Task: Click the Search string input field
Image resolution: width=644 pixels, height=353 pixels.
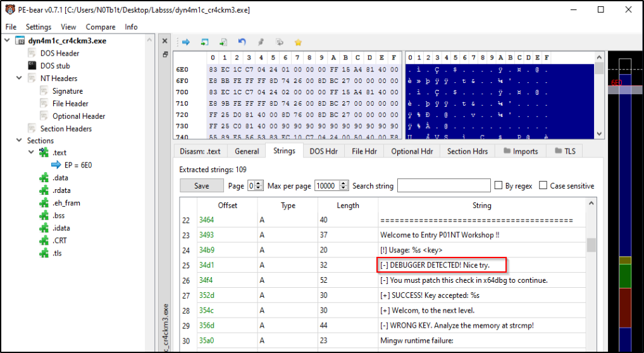Action: tap(443, 186)
